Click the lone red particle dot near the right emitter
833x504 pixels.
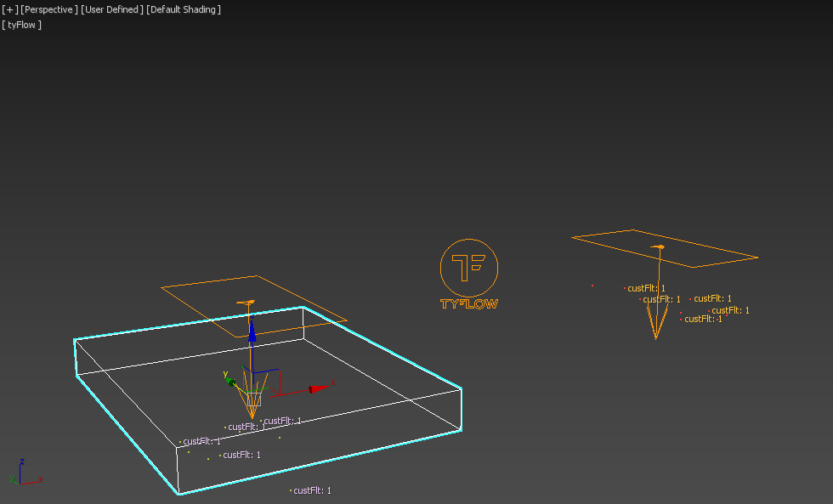(592, 286)
